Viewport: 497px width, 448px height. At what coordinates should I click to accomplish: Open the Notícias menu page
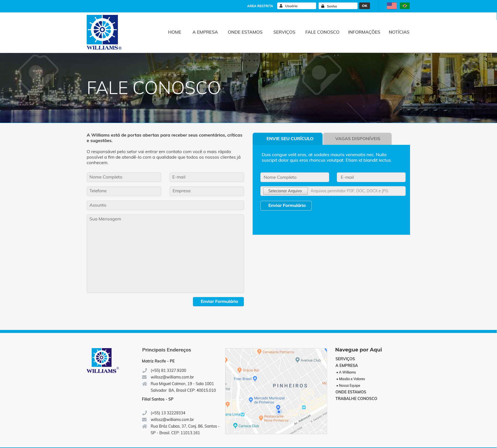[399, 32]
